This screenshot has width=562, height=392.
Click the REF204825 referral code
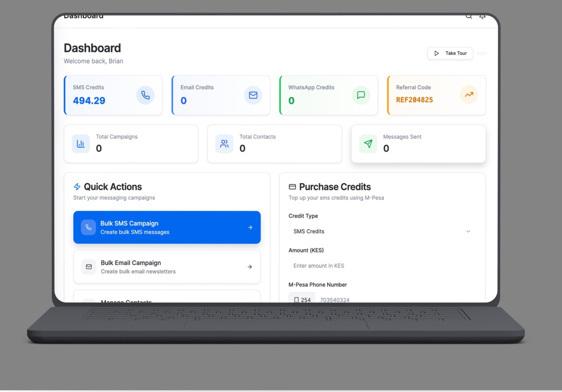point(414,100)
